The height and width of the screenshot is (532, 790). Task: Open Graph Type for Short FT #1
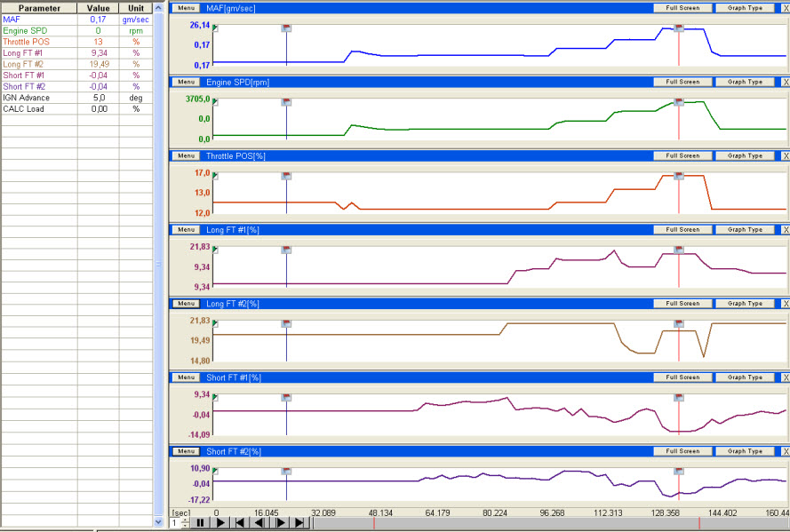pos(745,377)
